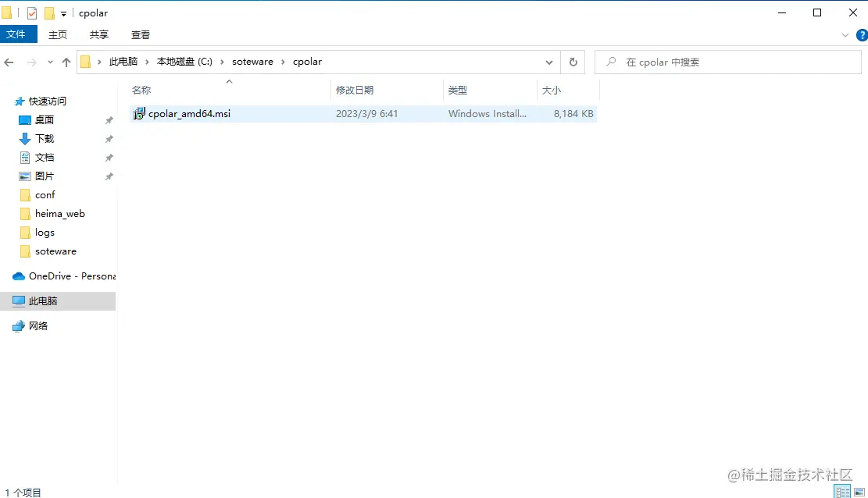Click the forward navigation arrow
The width and height of the screenshot is (868, 498).
[x=31, y=62]
